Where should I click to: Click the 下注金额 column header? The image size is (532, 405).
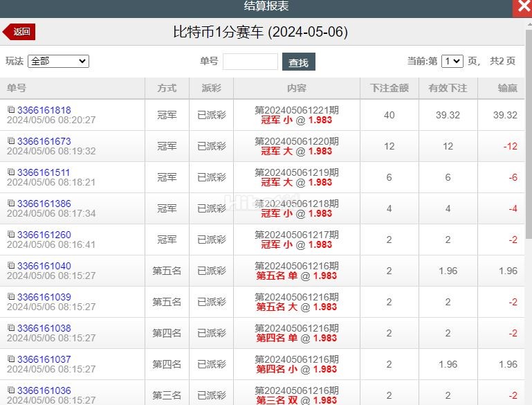coord(389,88)
